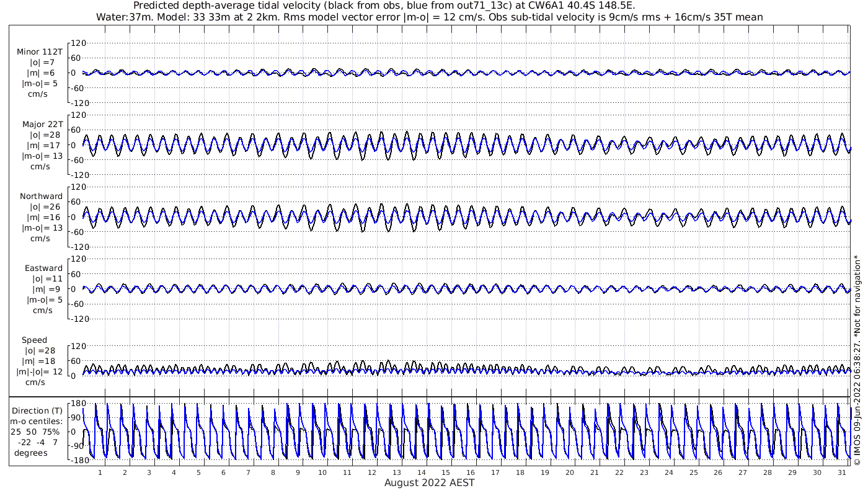Click the 'August 2022 AEST' x-axis label
This screenshot has width=868, height=496.
[430, 482]
